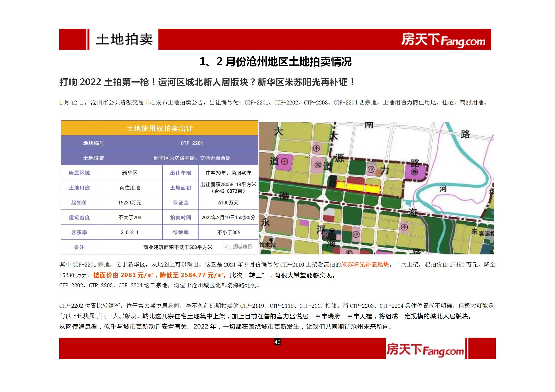This screenshot has height=392, width=555.
Task: Click the 起拍价 label cell
Action: pyautogui.click(x=79, y=203)
